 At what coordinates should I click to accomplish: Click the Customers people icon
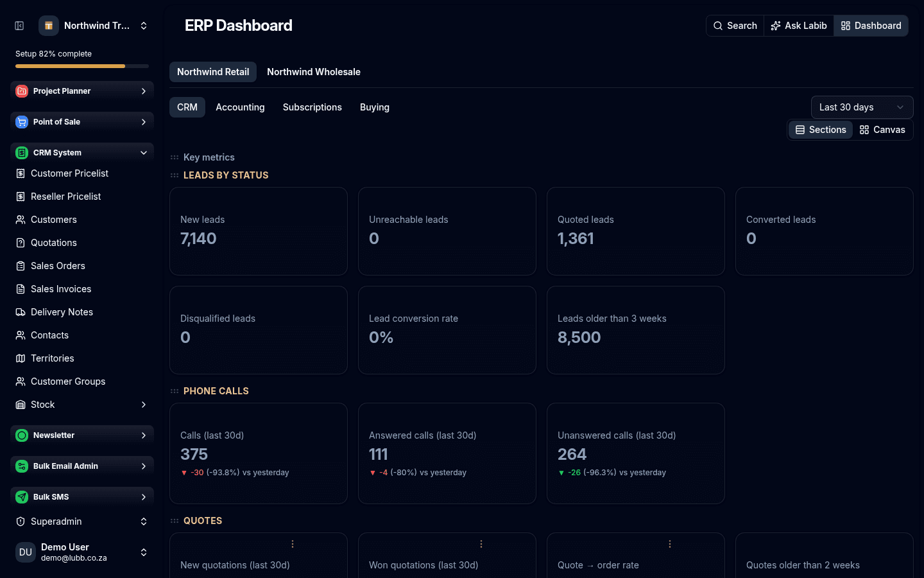21,220
